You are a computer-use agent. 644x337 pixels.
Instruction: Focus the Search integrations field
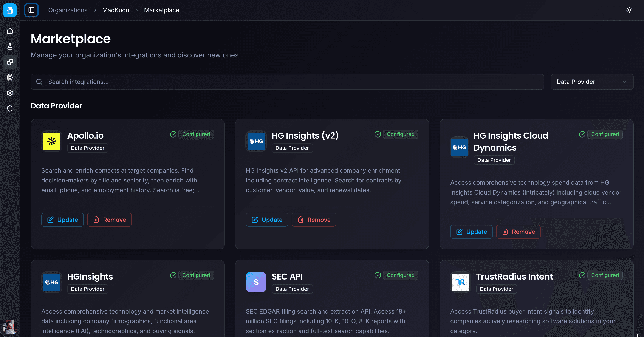coord(287,82)
